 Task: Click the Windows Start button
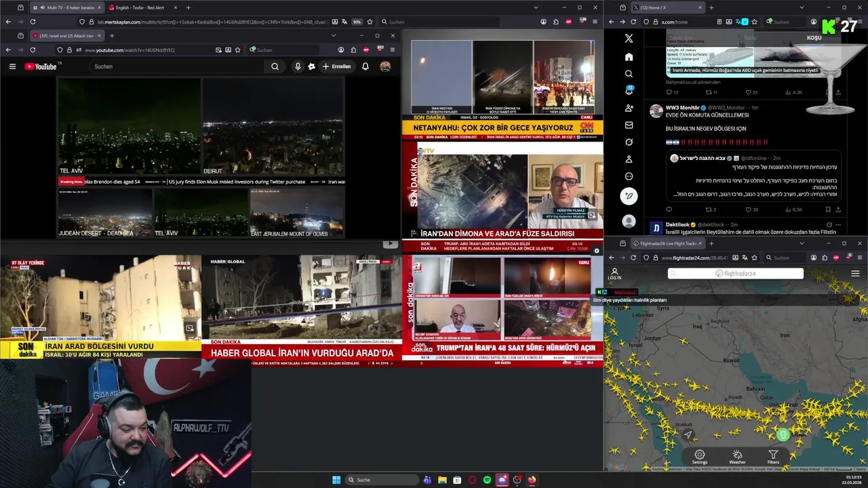pos(336,480)
